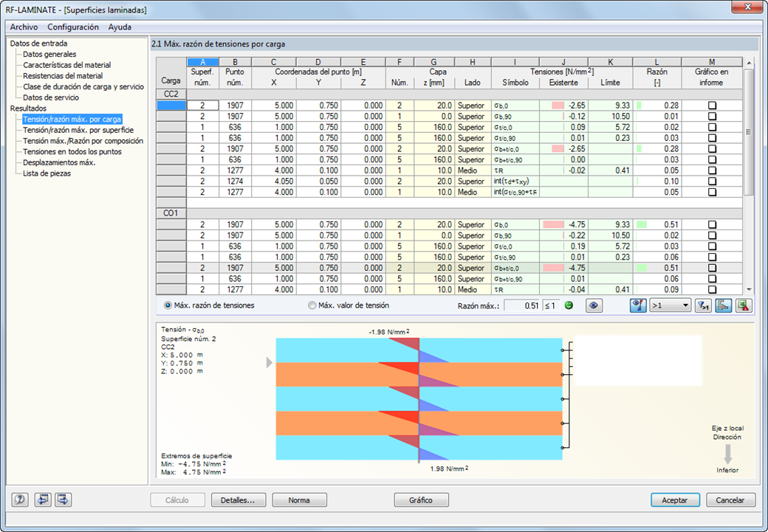Screen dimensions: 768x532
Task: Click the CO1 load case row header
Action: [171, 213]
